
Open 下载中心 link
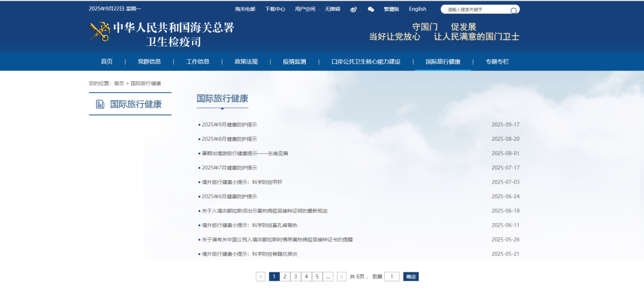click(275, 9)
